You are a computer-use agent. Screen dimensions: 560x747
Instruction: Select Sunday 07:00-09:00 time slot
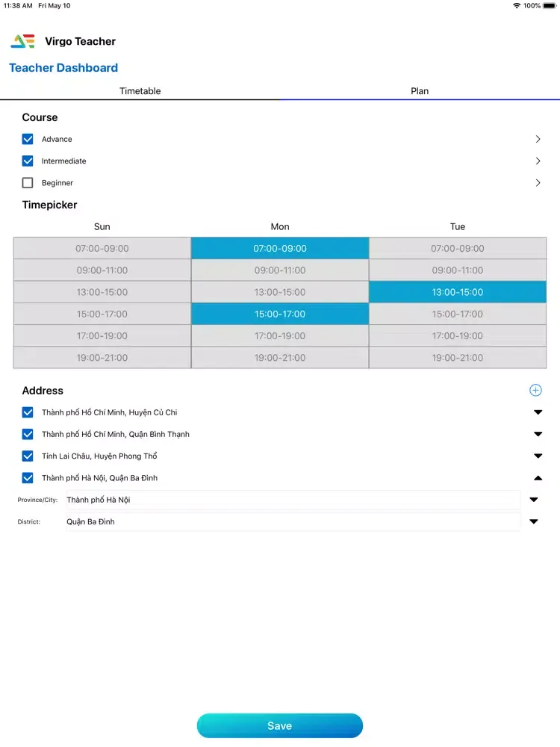click(x=102, y=248)
